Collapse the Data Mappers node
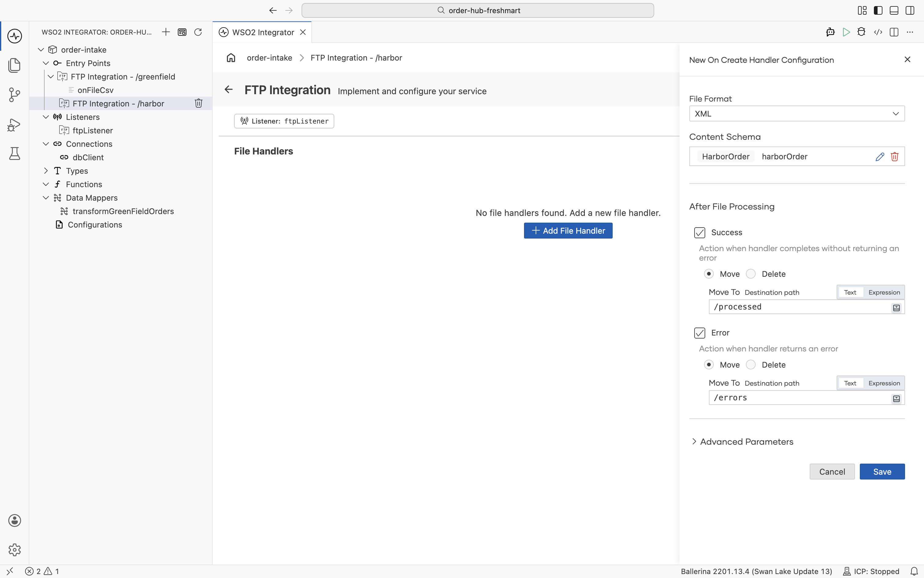 46,198
